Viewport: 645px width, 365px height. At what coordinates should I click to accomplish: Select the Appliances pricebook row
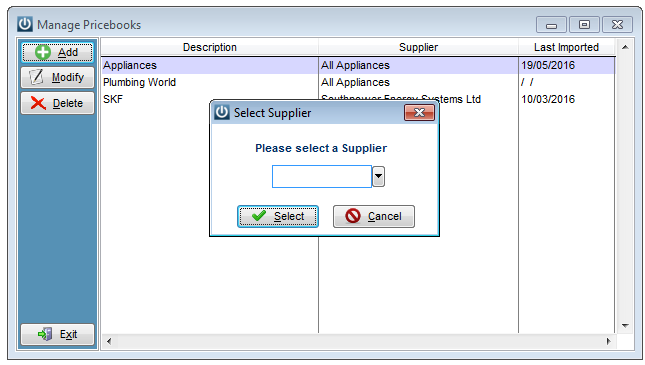coord(358,65)
